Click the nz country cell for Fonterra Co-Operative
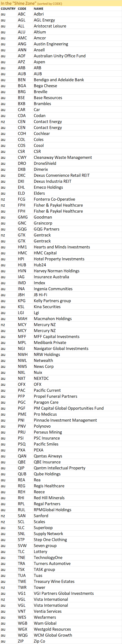Screen dimensions: 122x644 click(9, 199)
